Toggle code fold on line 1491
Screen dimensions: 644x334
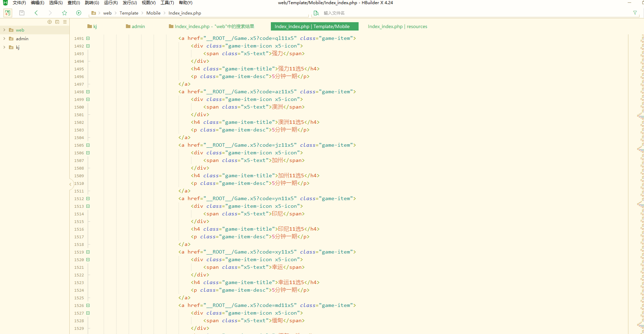click(x=88, y=38)
